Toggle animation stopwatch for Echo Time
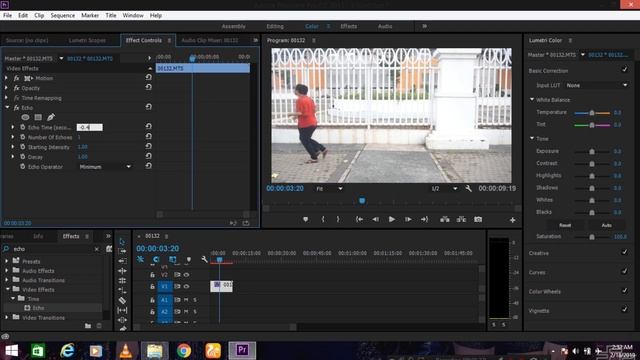 click(x=23, y=127)
